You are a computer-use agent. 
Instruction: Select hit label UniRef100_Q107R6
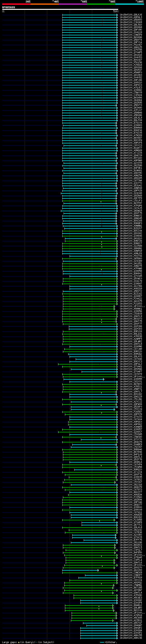(x=131, y=286)
